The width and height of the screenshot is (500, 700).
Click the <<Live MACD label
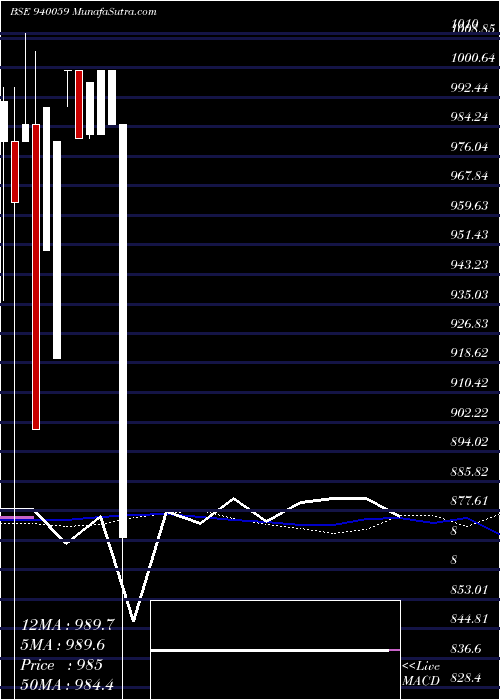tap(421, 674)
